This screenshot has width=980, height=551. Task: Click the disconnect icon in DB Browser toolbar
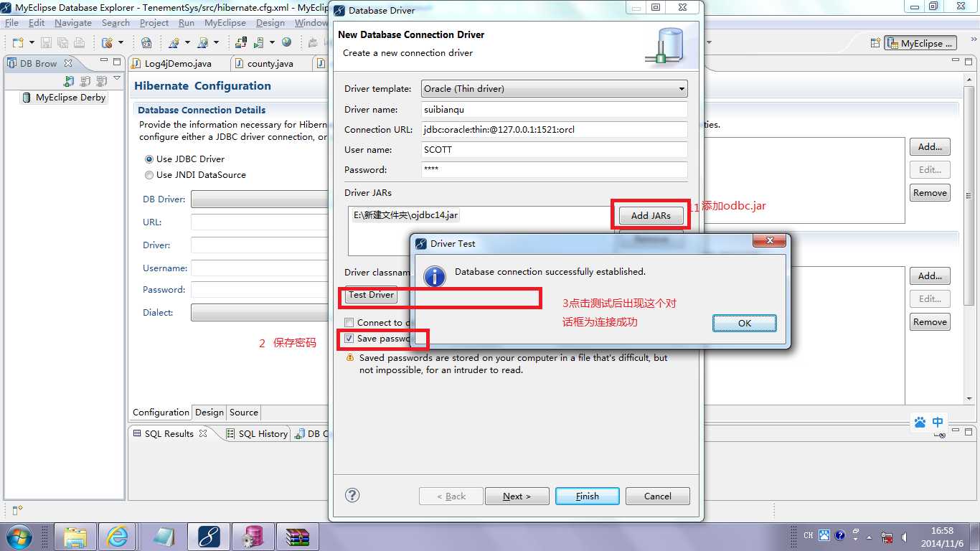[85, 81]
